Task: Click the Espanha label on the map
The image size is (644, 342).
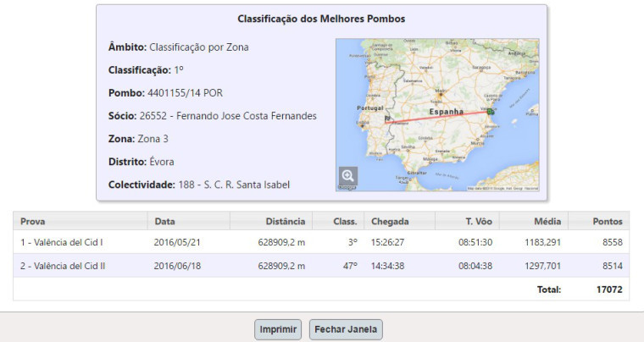Action: coord(446,112)
